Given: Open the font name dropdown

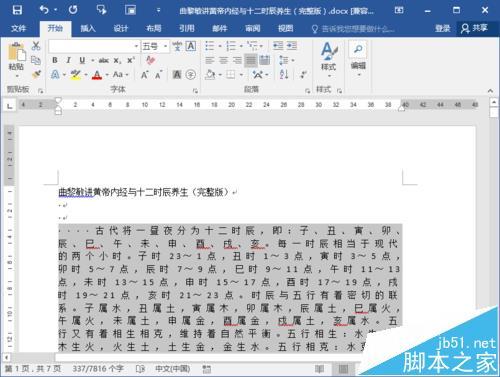Looking at the screenshot, I should pos(136,46).
